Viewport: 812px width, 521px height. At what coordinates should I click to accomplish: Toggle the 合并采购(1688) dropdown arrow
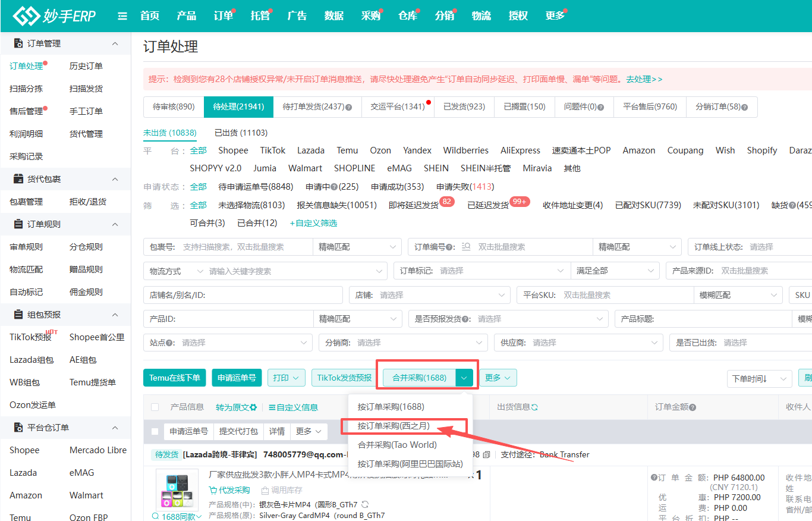coord(464,378)
